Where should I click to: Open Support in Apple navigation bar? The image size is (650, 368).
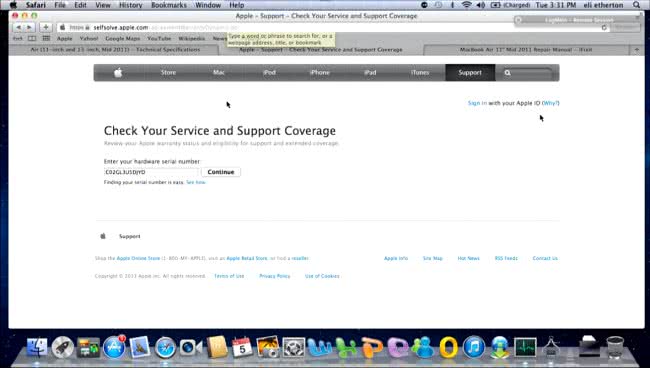[470, 73]
